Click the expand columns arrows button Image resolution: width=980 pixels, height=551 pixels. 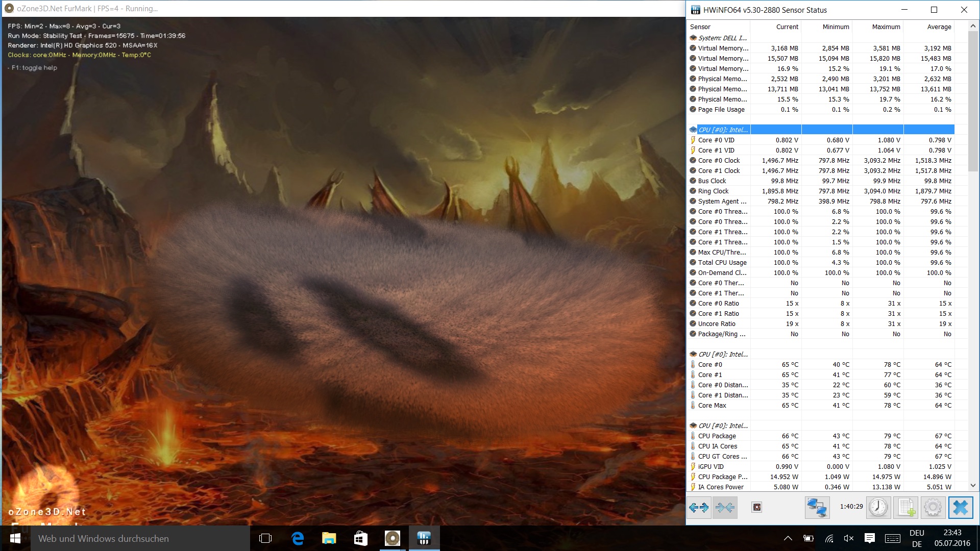tap(698, 507)
